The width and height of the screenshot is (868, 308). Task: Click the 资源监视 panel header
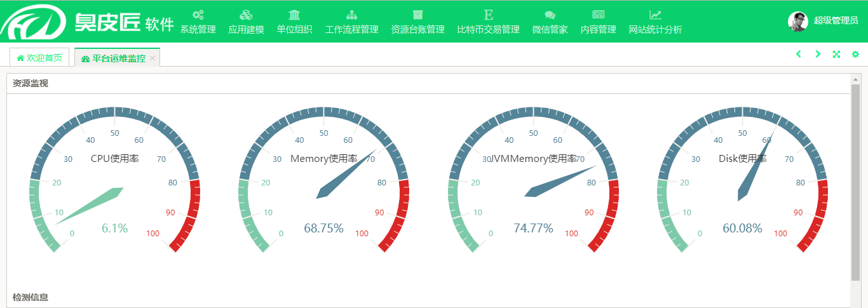pyautogui.click(x=428, y=83)
